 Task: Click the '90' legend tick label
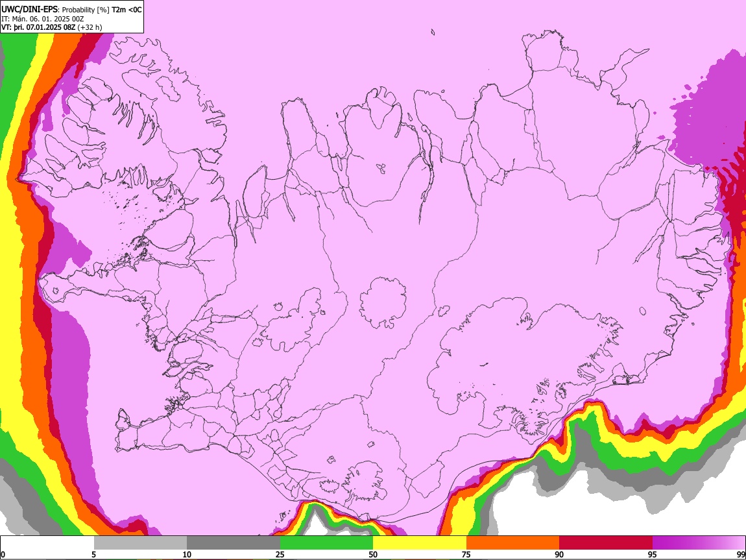tap(559, 554)
